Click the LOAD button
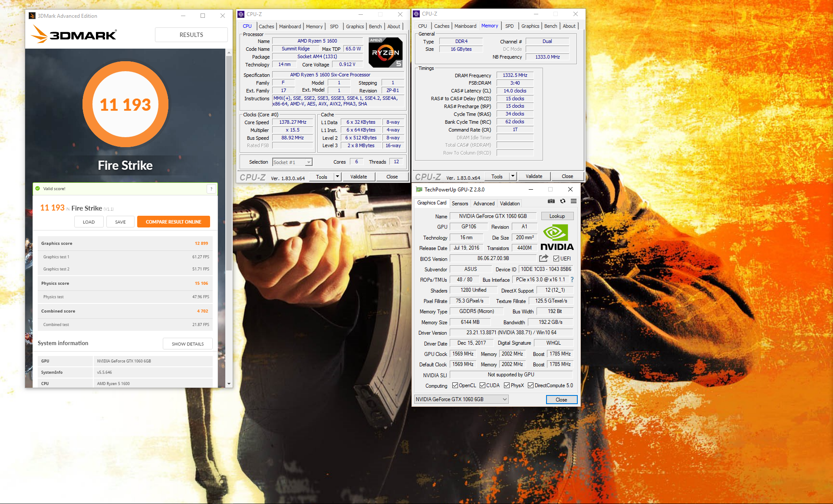 [89, 222]
